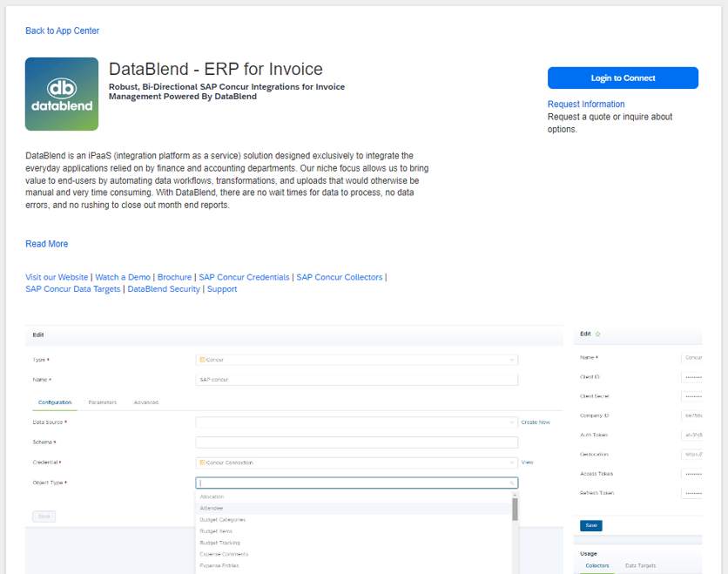Click the disabled Save button in collector form
The height and width of the screenshot is (574, 728).
click(x=44, y=517)
